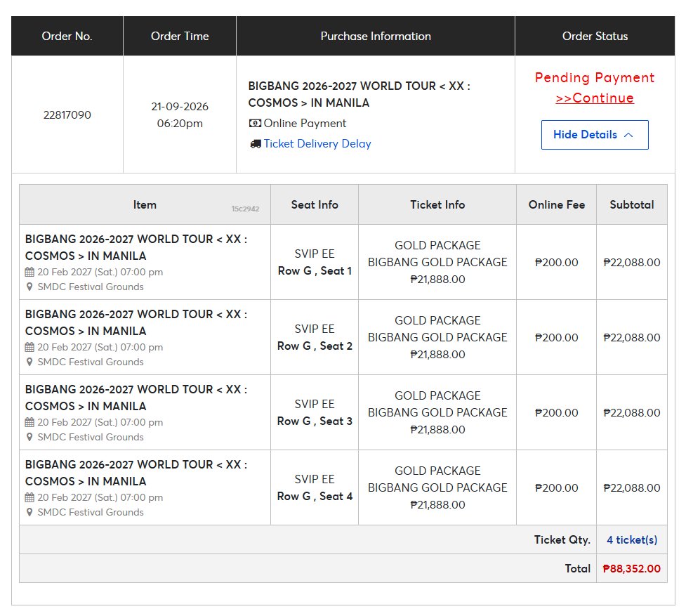Image resolution: width=693 pixels, height=616 pixels.
Task: Open the Ticket Delivery Delay link
Action: coord(317,144)
